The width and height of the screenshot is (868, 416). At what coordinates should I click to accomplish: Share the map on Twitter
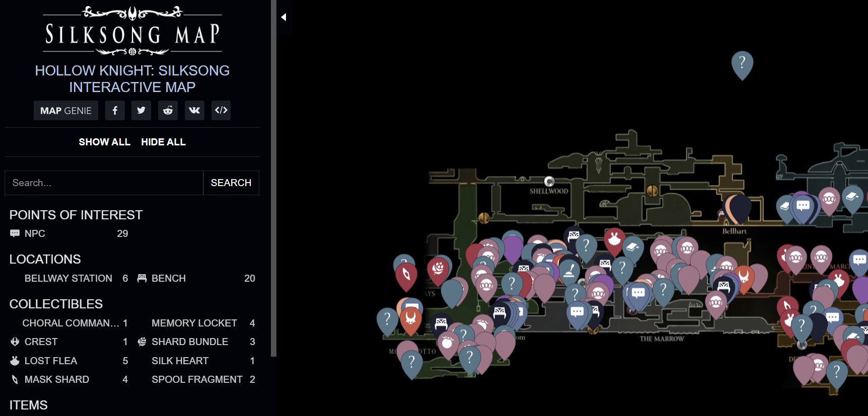[x=141, y=110]
